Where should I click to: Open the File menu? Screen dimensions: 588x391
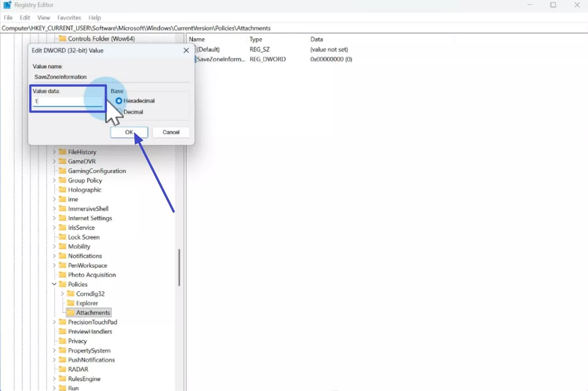click(x=8, y=18)
